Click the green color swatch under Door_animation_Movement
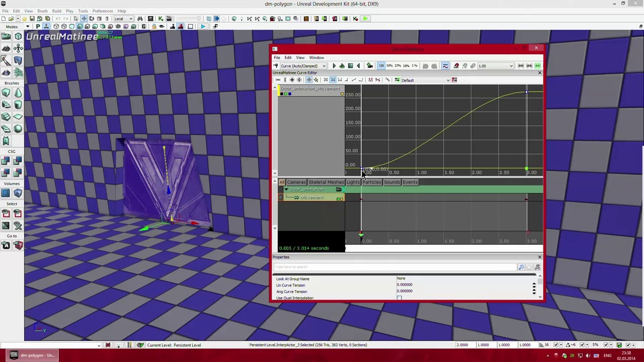 pyautogui.click(x=286, y=94)
